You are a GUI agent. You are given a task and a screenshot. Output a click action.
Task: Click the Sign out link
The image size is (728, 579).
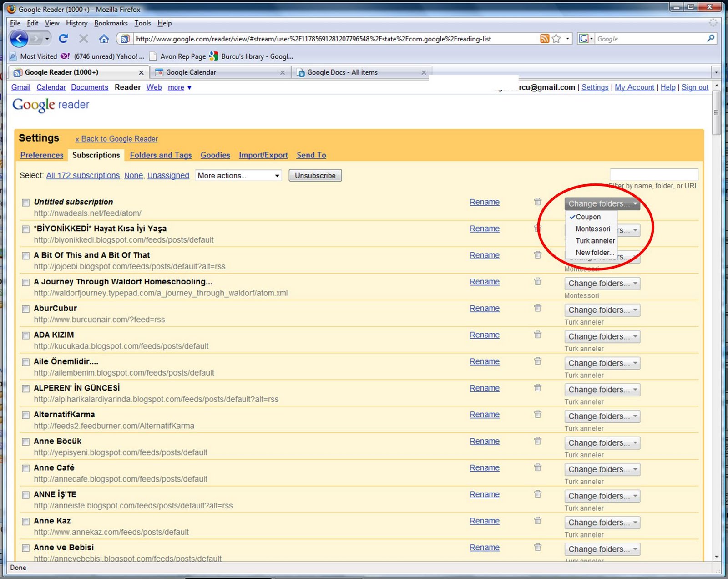[x=695, y=87]
